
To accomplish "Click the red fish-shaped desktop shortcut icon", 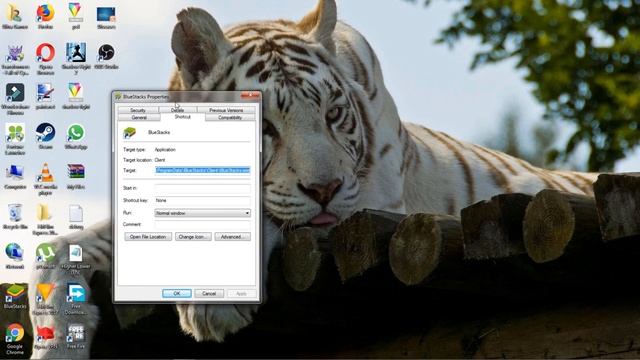I will (x=45, y=333).
